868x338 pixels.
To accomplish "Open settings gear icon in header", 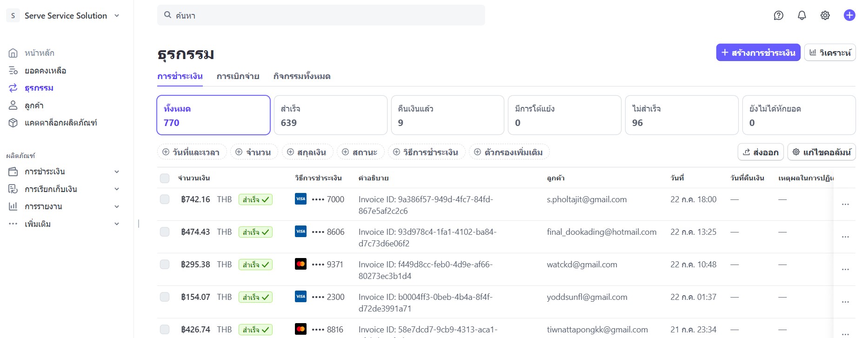I will pos(825,15).
